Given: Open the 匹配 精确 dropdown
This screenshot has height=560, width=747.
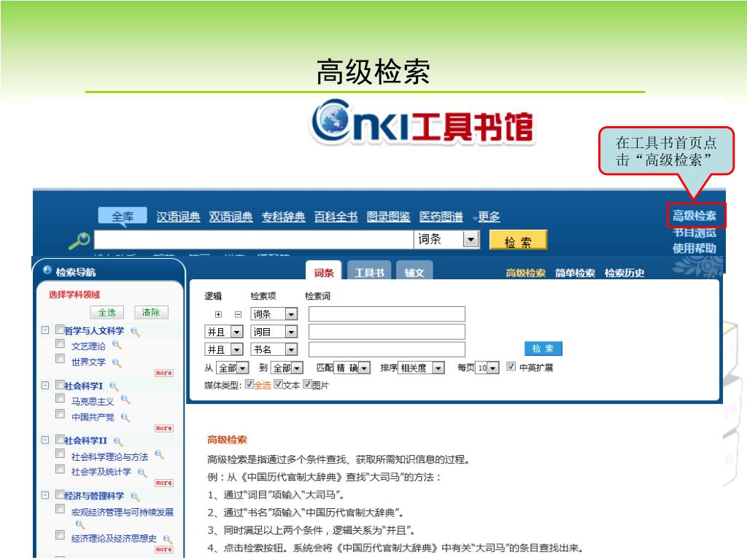Looking at the screenshot, I should [x=352, y=367].
